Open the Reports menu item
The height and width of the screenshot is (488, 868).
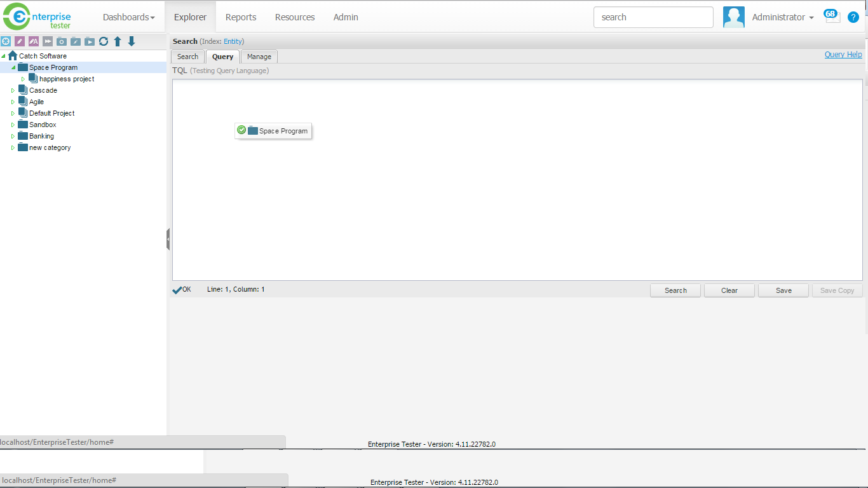pyautogui.click(x=241, y=17)
